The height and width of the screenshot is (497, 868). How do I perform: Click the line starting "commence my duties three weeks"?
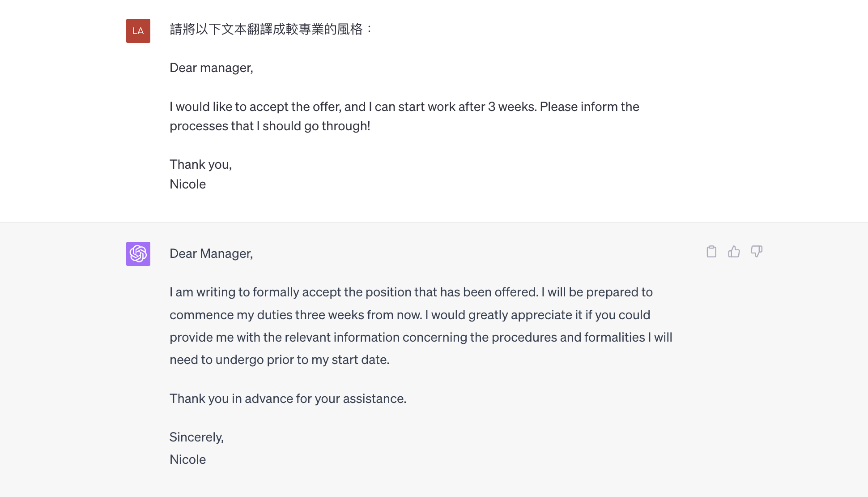(x=409, y=315)
